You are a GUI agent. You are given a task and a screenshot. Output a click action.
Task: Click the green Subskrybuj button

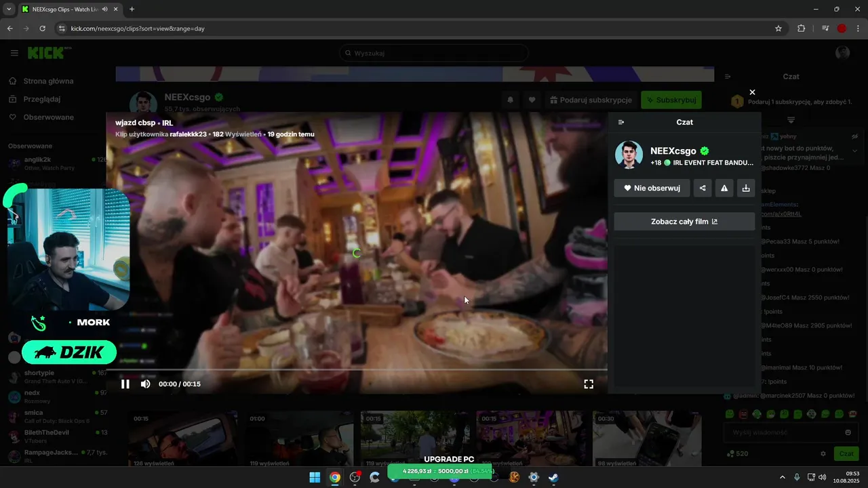[x=671, y=100]
